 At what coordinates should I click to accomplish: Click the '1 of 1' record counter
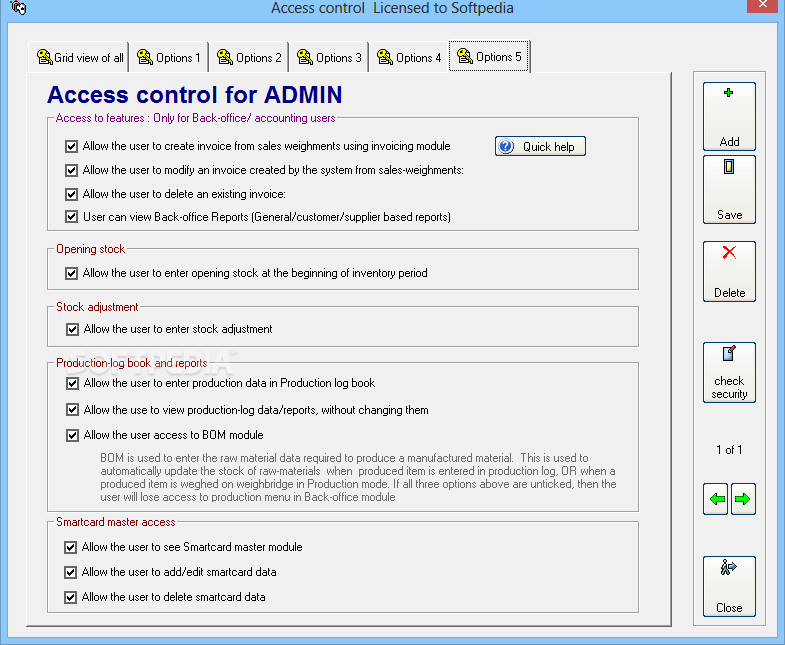(x=729, y=450)
